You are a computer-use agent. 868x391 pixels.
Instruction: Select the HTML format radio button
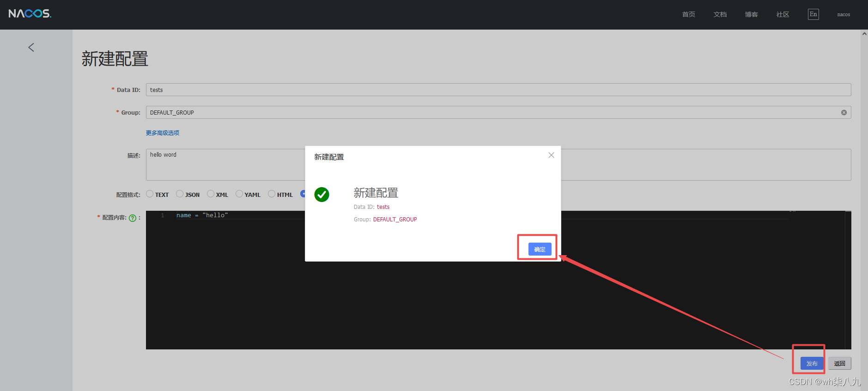point(272,194)
